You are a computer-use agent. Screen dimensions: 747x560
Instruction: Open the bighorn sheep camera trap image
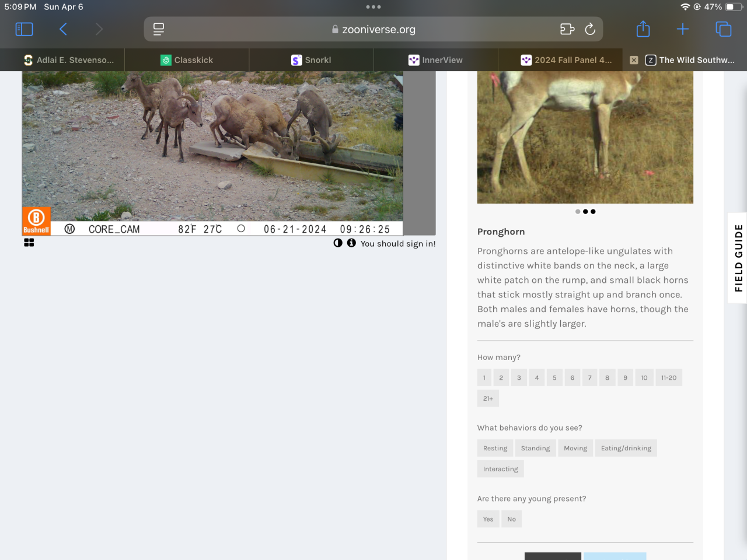[212, 153]
